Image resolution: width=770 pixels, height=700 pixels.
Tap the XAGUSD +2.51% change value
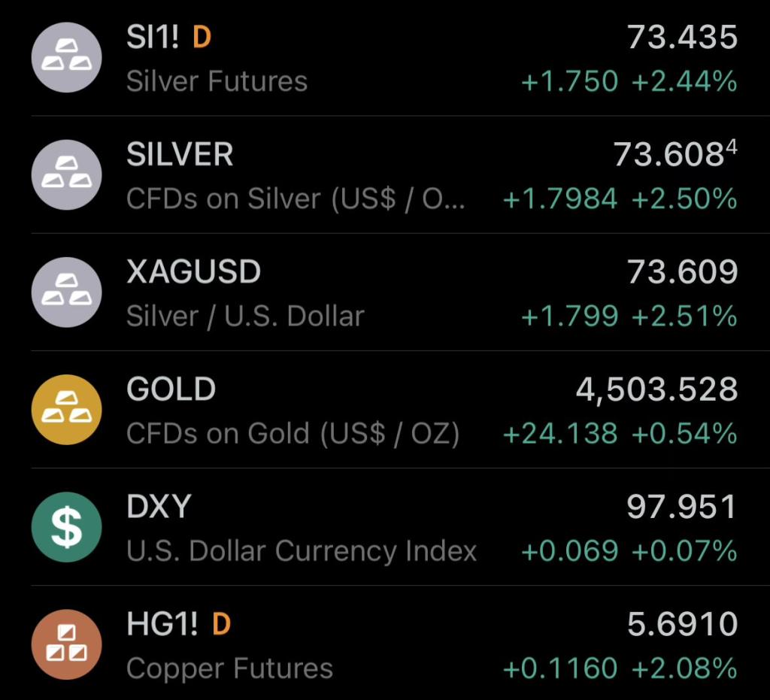(684, 317)
